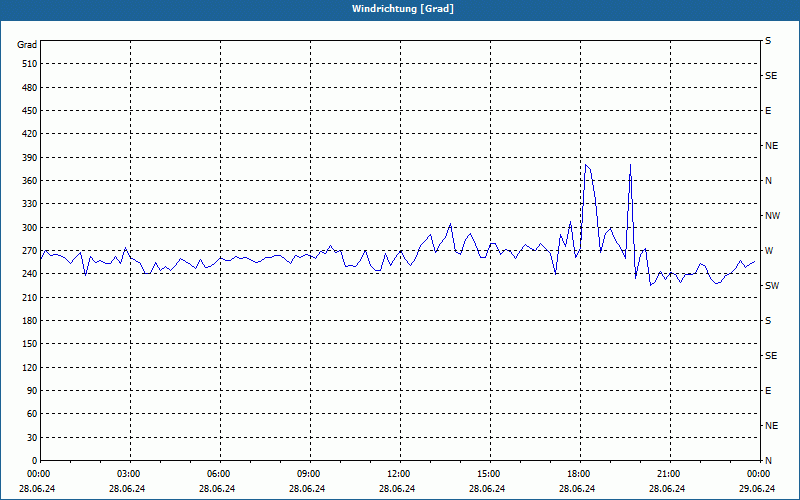Select the 180 degree axis label

pyautogui.click(x=30, y=321)
